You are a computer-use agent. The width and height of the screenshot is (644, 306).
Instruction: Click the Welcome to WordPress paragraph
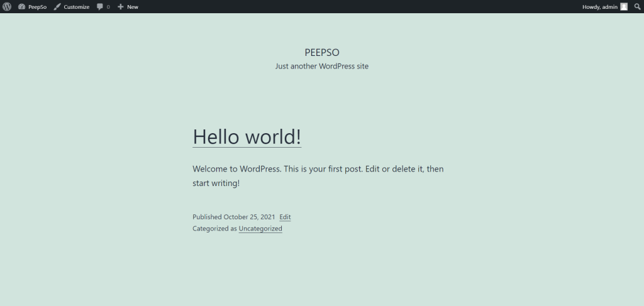point(318,176)
